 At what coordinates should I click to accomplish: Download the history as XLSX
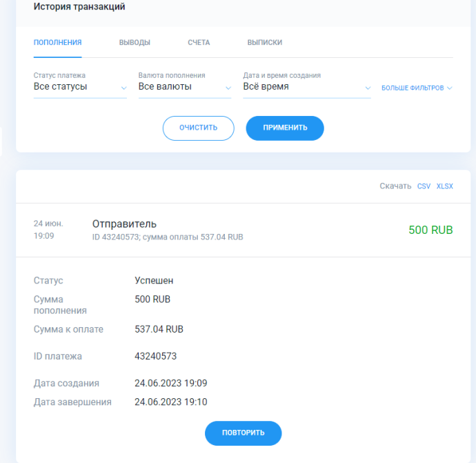click(x=444, y=186)
